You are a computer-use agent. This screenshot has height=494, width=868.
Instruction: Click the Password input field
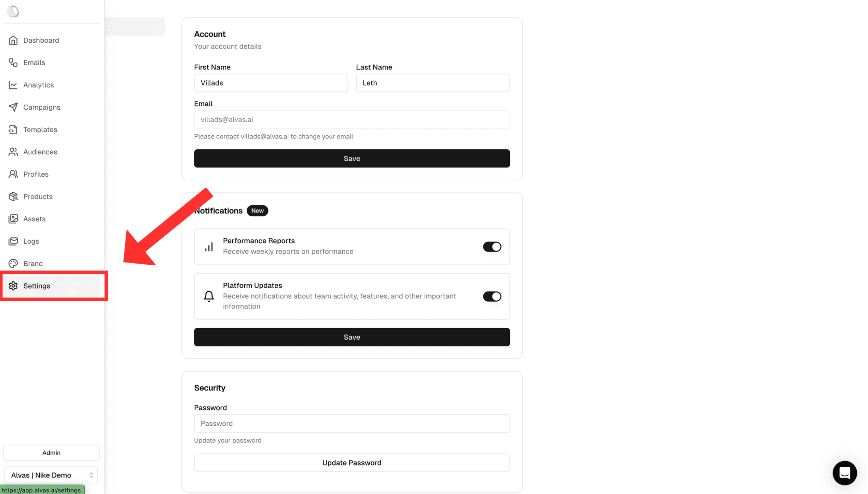[x=352, y=423]
